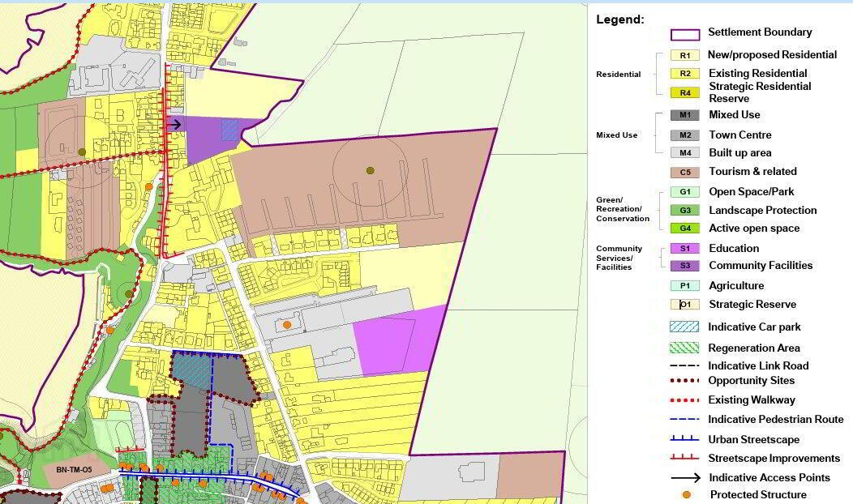
Task: Click the 'Strategic Residential Reserve' label
Action: click(x=760, y=92)
